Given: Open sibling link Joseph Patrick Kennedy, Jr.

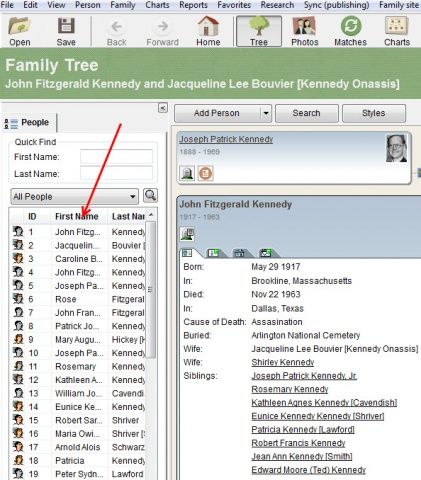Looking at the screenshot, I should (x=304, y=376).
